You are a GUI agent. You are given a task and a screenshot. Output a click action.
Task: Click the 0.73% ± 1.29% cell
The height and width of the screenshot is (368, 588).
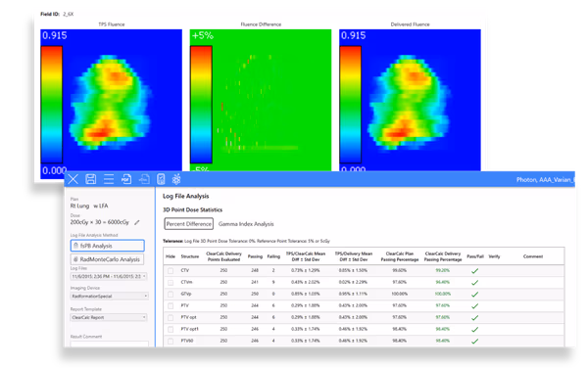coord(305,270)
